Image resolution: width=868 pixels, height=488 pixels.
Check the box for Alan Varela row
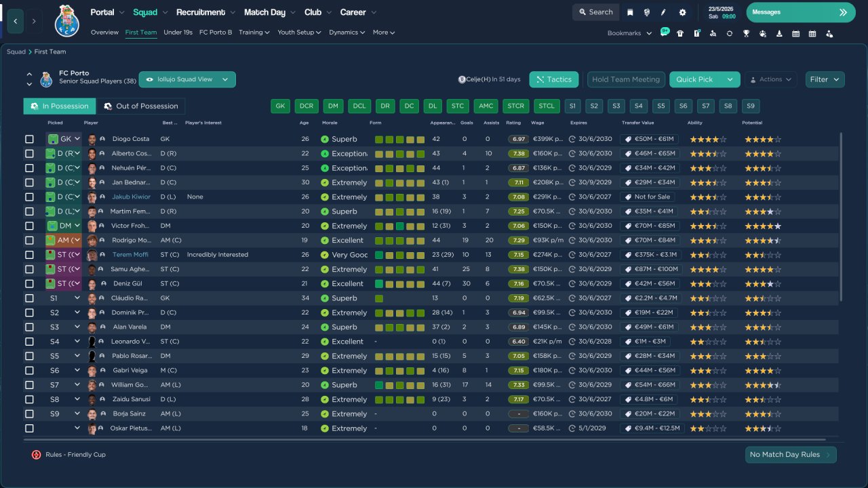(29, 327)
